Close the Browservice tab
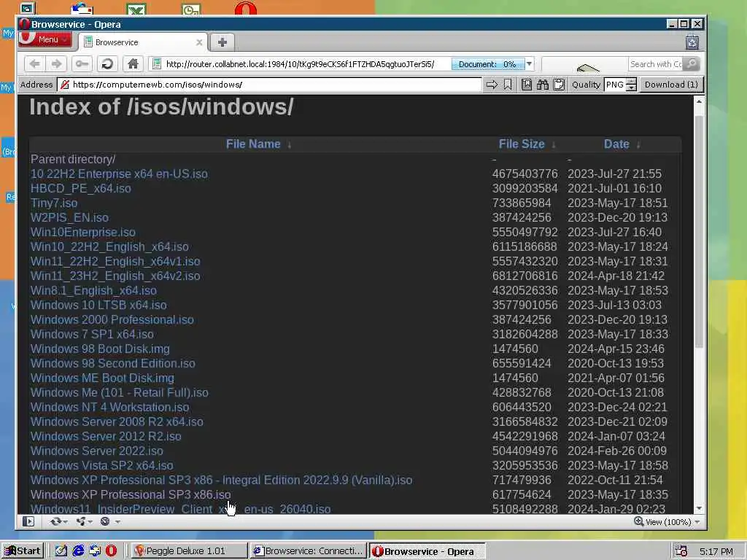 coord(199,42)
